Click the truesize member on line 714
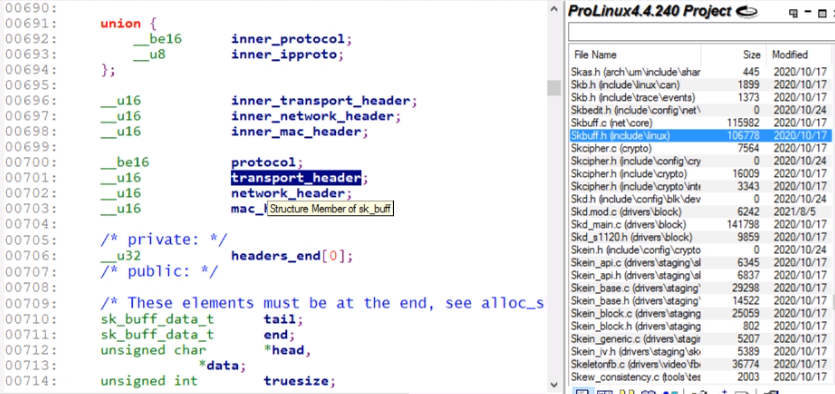The image size is (835, 394). click(x=296, y=381)
